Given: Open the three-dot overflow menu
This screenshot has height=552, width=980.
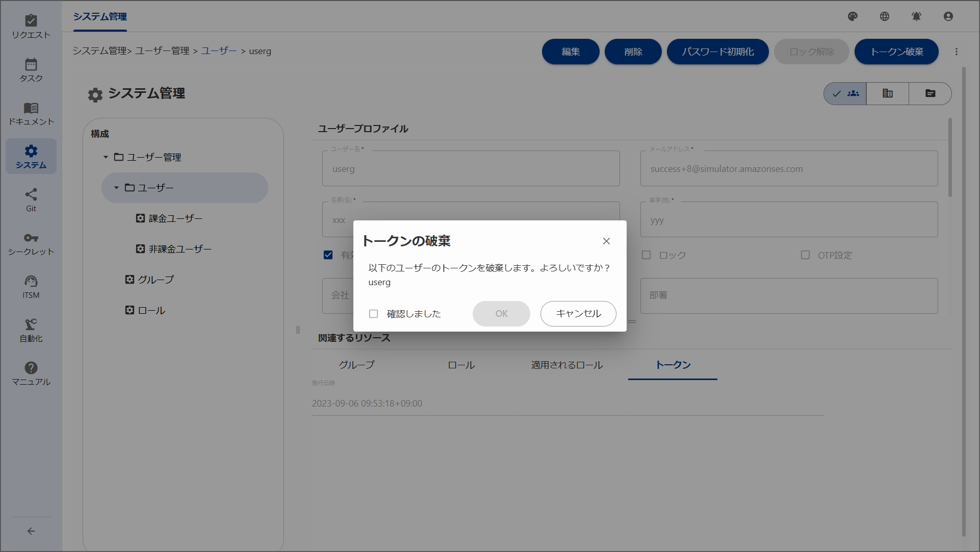Looking at the screenshot, I should 957,52.
